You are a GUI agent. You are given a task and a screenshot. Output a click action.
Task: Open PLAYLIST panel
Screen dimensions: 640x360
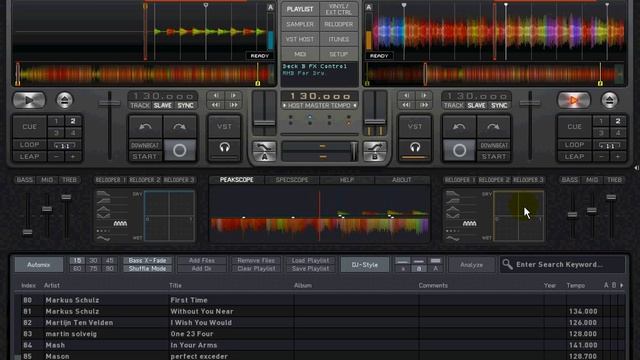point(300,9)
